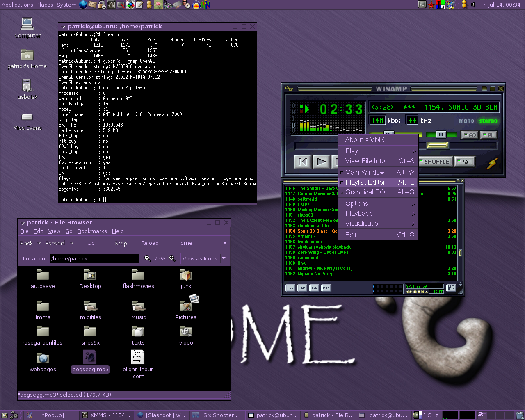The height and width of the screenshot is (420, 525).
Task: Click the Up toolbar button
Action: (91, 243)
